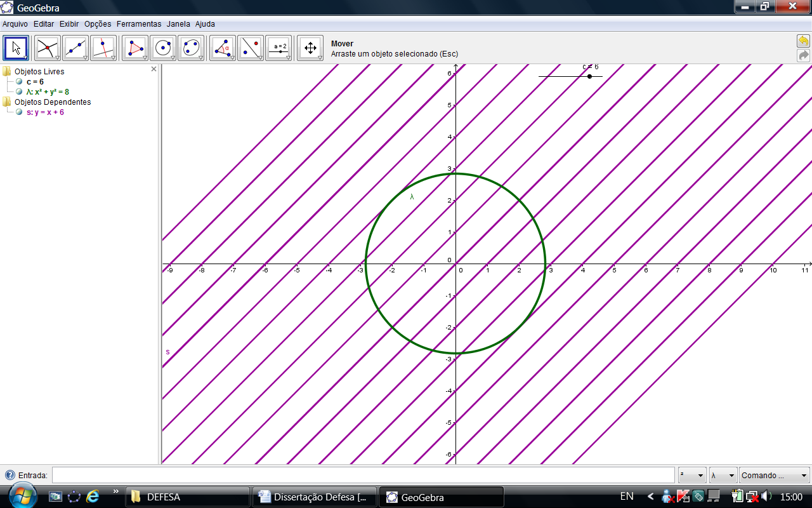
Task: Click the c = 6 slider label
Action: pos(591,67)
